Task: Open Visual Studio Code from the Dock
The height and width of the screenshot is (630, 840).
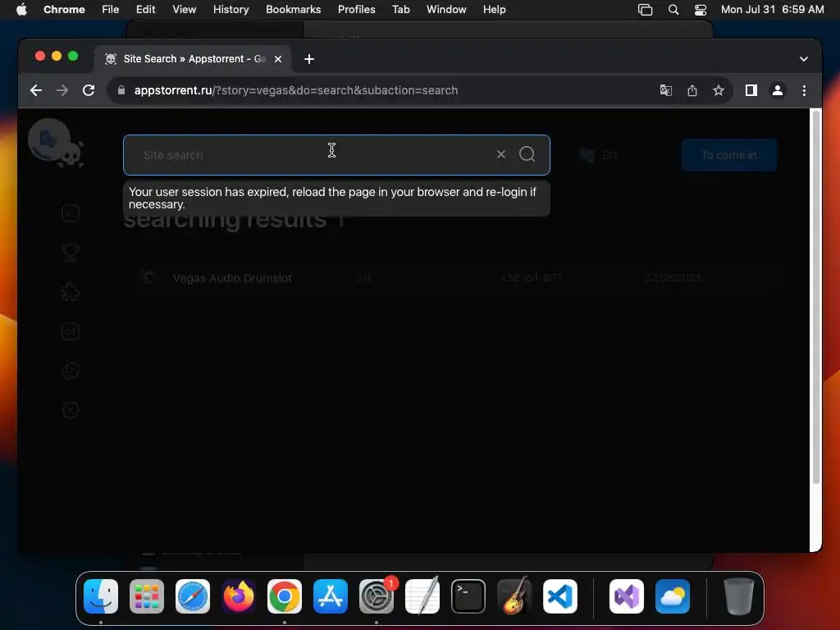Action: 560,596
